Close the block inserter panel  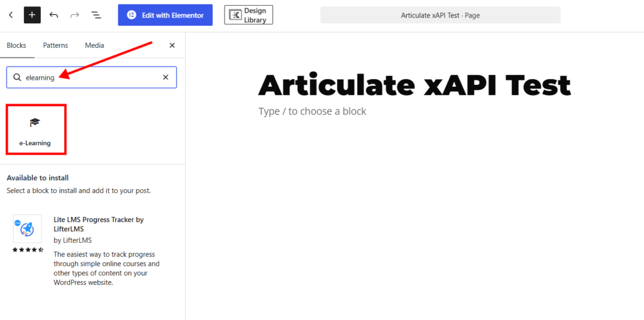(x=172, y=46)
